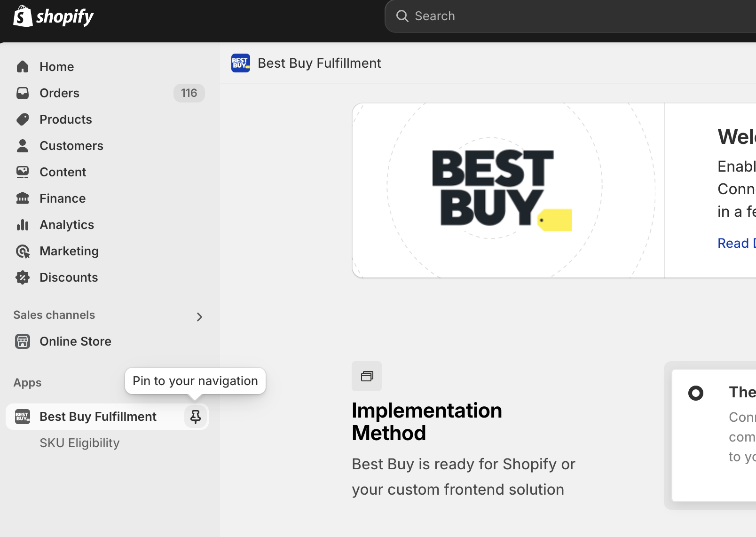756x537 pixels.
Task: Click the Content icon
Action: pyautogui.click(x=23, y=172)
